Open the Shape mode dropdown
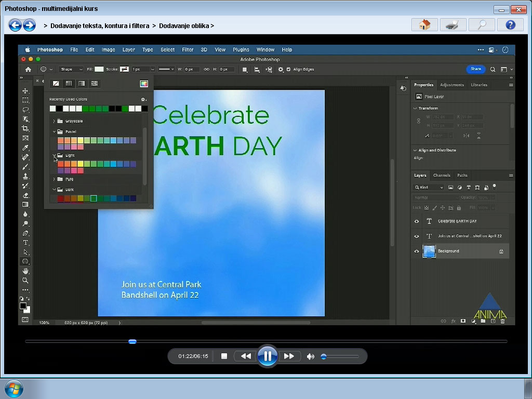 (71, 69)
